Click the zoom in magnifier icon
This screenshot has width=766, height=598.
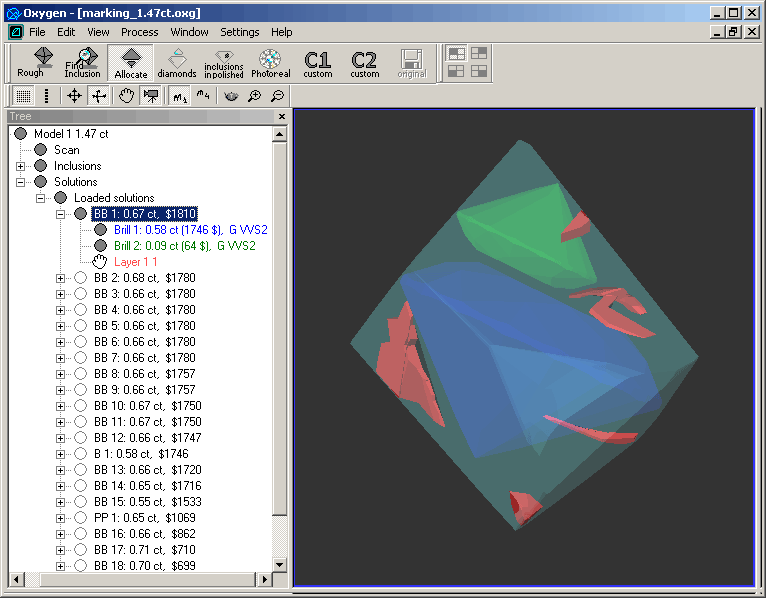pos(255,96)
